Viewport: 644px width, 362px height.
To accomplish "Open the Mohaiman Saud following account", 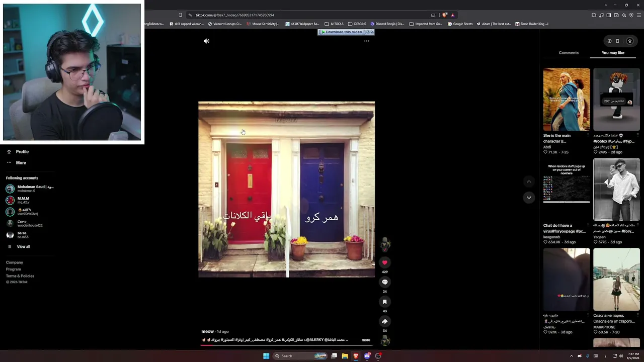I will click(30, 189).
